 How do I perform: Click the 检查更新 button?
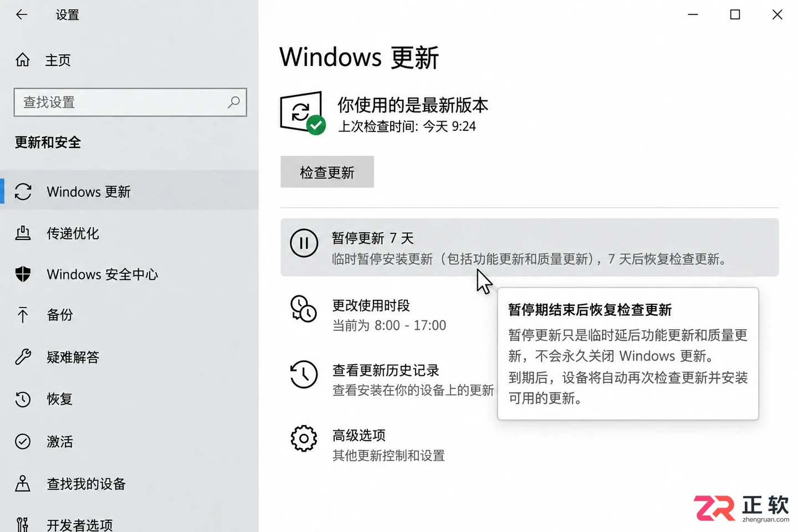[327, 172]
